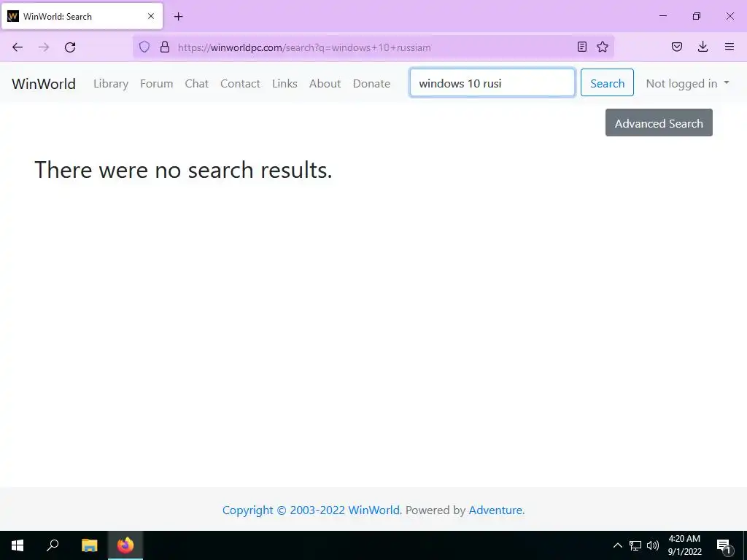This screenshot has height=560, width=747.
Task: Open Firefox application menu
Action: (x=729, y=47)
